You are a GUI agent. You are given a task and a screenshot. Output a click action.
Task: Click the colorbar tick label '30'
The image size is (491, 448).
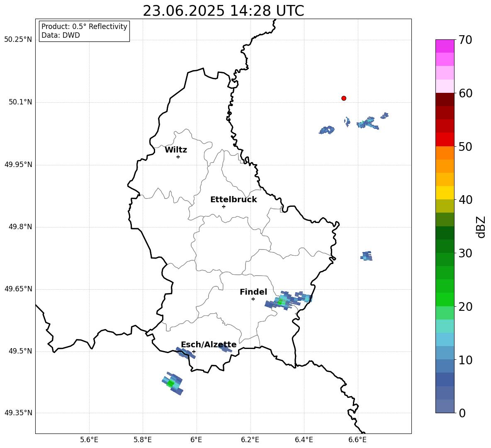coord(466,253)
